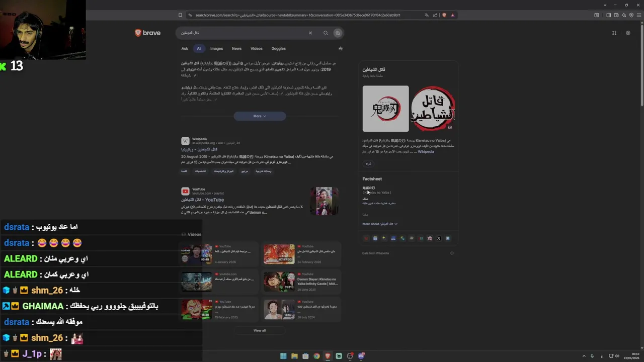Click the volume icon in system tray
The height and width of the screenshot is (362, 644).
[617, 356]
